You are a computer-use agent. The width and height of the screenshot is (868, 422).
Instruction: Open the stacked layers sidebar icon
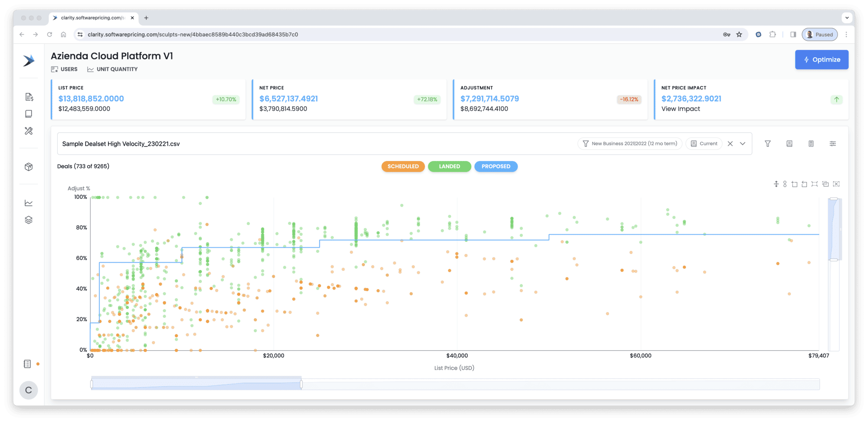[x=29, y=220]
